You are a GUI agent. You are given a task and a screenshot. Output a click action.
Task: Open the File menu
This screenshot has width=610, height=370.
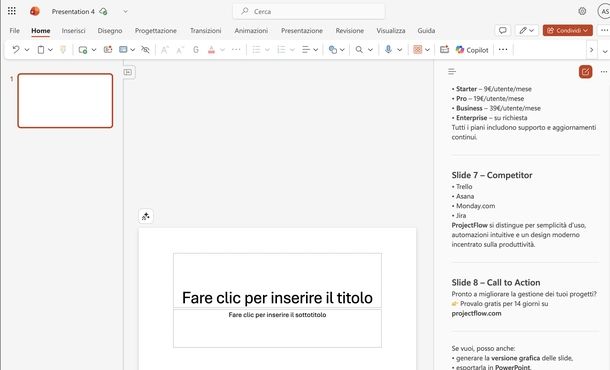pos(15,30)
